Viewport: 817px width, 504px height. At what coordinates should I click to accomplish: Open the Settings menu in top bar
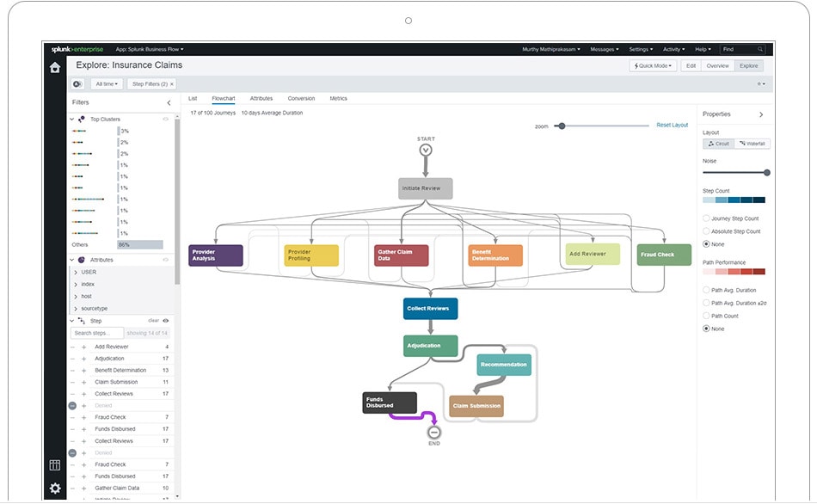click(641, 49)
